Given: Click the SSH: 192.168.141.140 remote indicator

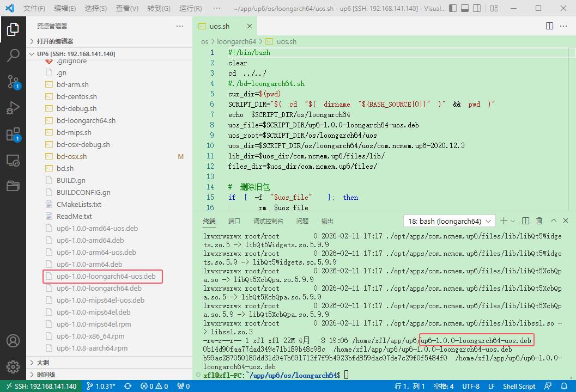Looking at the screenshot, I should click(41, 386).
